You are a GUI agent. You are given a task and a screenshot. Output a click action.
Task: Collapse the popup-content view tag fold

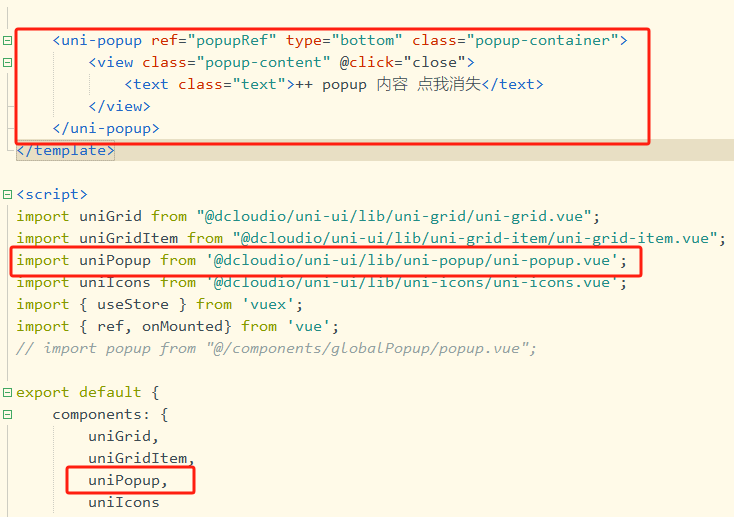pyautogui.click(x=8, y=63)
